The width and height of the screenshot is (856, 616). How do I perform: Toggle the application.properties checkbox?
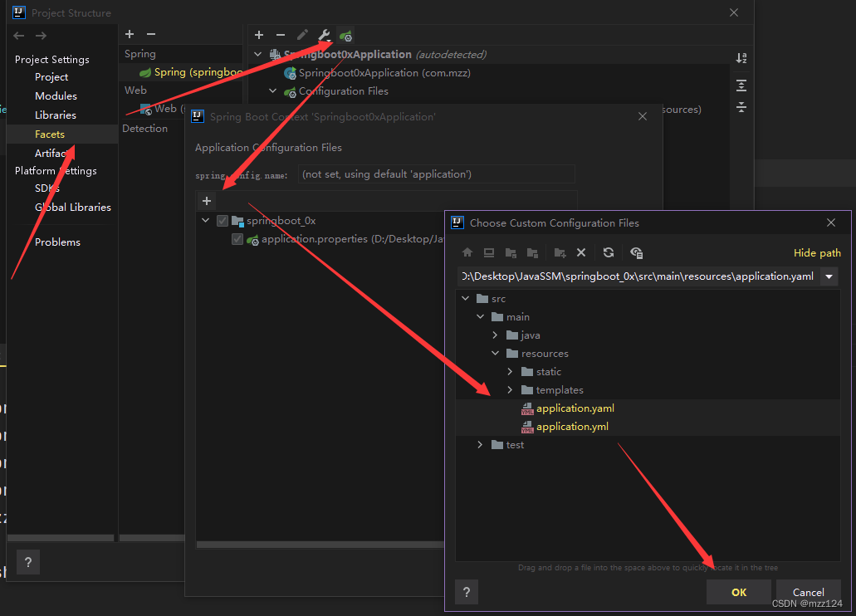[x=237, y=239]
